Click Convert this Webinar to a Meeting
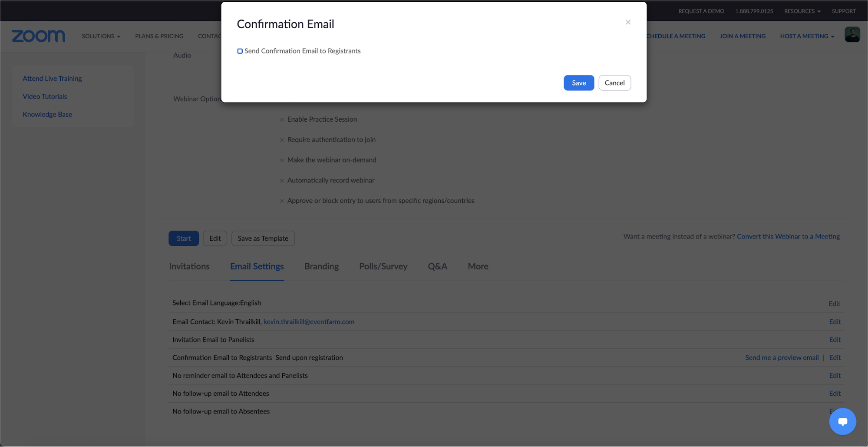 [788, 237]
